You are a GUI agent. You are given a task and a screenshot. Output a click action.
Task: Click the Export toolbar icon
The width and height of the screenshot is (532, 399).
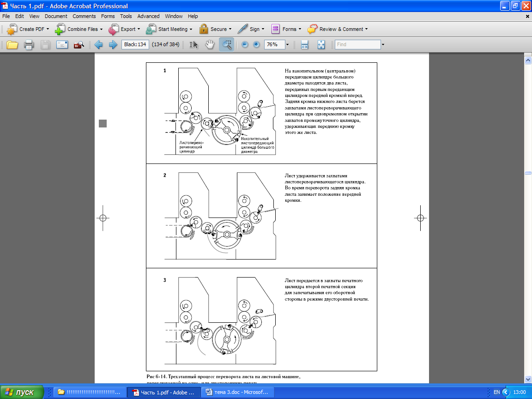(x=113, y=30)
